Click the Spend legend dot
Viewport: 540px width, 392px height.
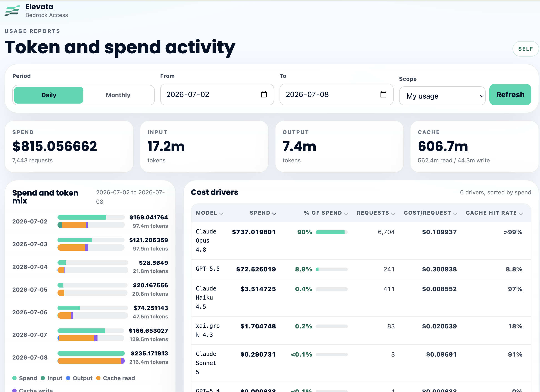14,378
